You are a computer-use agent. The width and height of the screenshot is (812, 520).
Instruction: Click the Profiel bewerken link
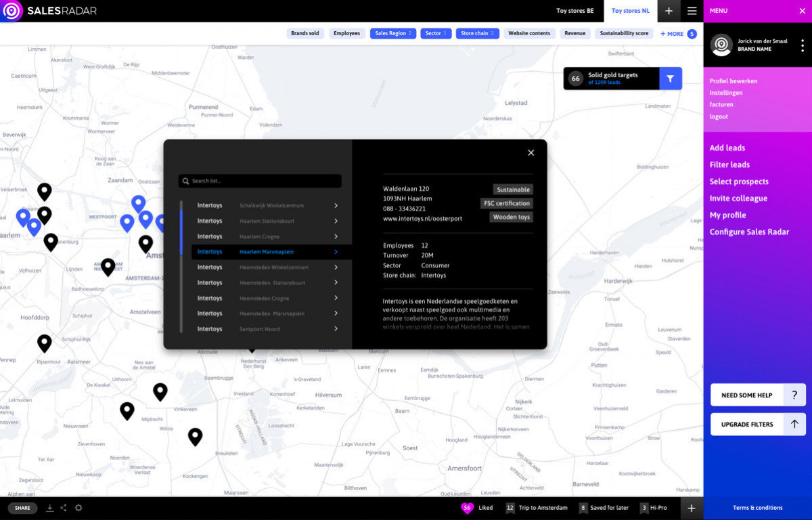734,81
